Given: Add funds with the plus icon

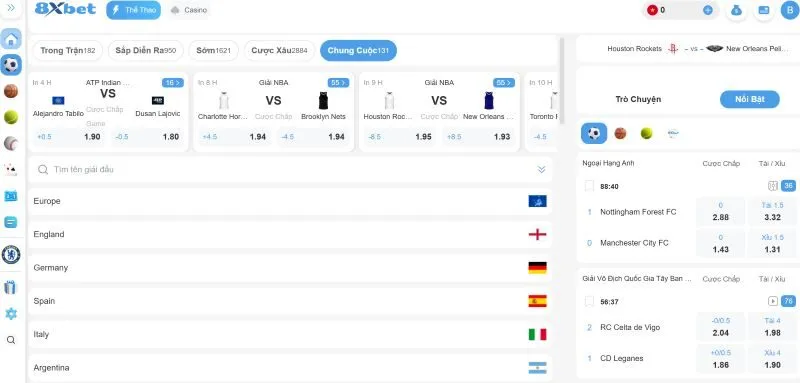Looking at the screenshot, I should (708, 10).
